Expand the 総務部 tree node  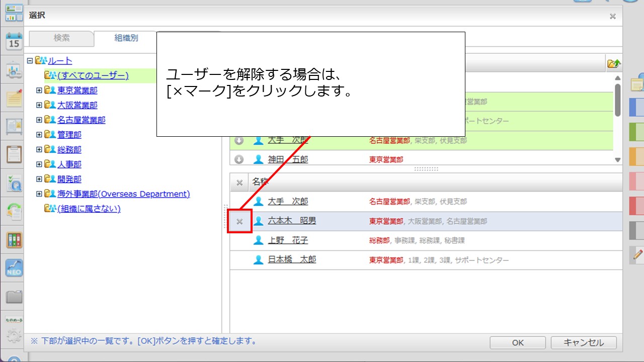[39, 150]
